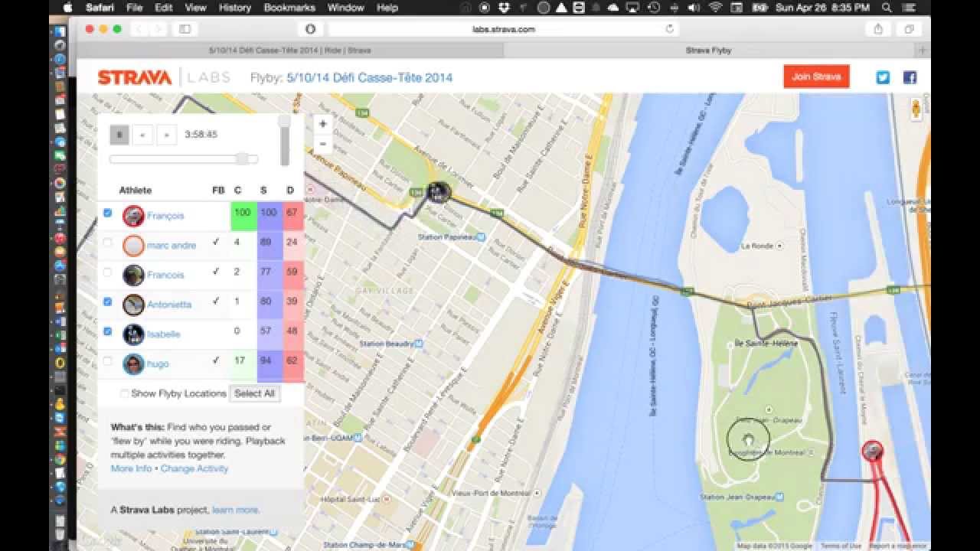Click the vertical slider handle beside the timer
Screen dimensions: 980x551
285,121
